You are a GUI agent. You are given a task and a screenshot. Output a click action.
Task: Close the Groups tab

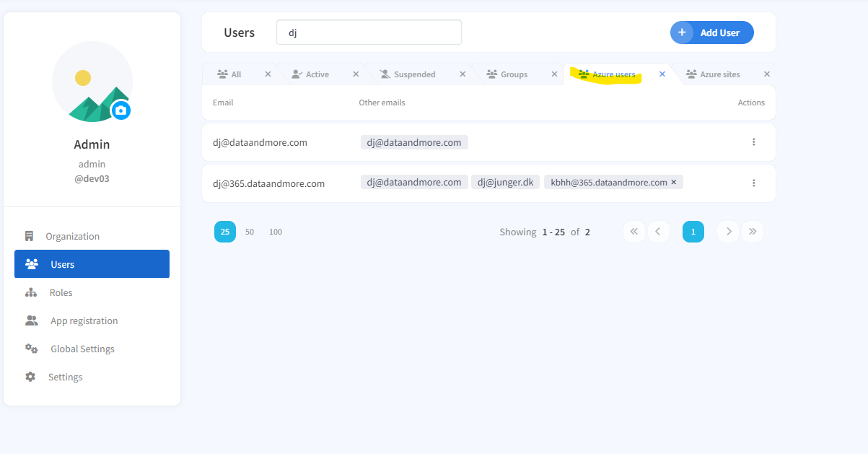(555, 74)
